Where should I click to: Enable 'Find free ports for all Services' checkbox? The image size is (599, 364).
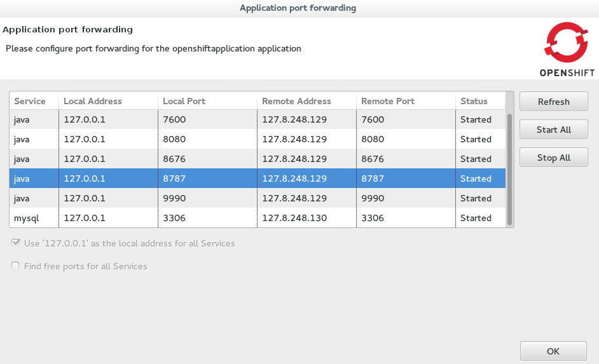[15, 266]
